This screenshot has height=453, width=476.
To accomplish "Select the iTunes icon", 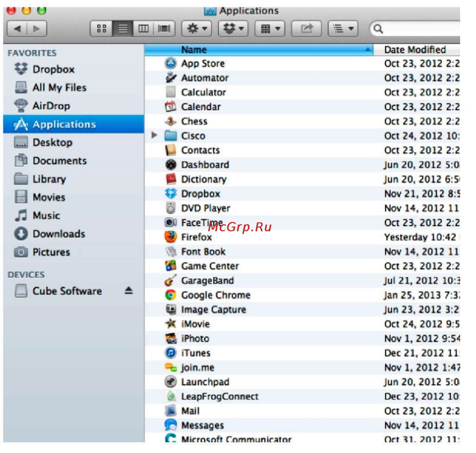I will pyautogui.click(x=171, y=353).
